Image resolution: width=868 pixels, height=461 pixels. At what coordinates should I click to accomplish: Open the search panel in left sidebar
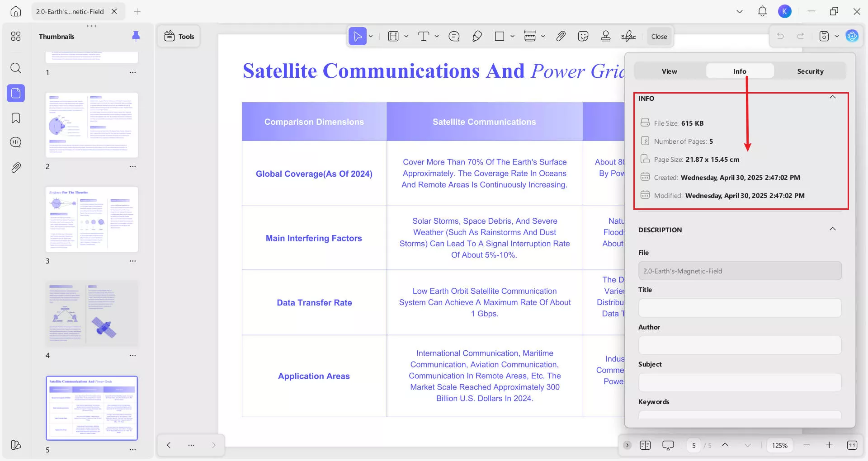pyautogui.click(x=16, y=68)
